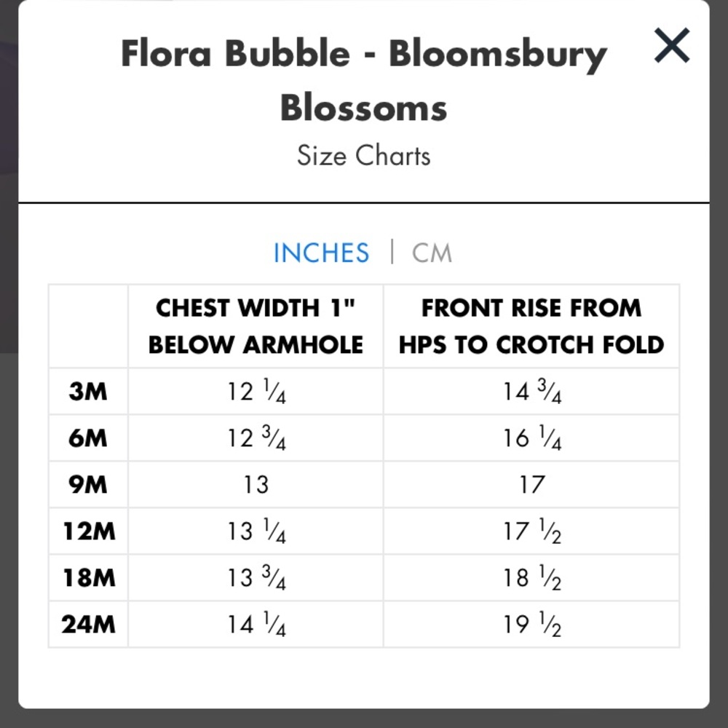Click the 3M chest width 12 ¼ cell
Screen dimensions: 728x728
(x=256, y=392)
